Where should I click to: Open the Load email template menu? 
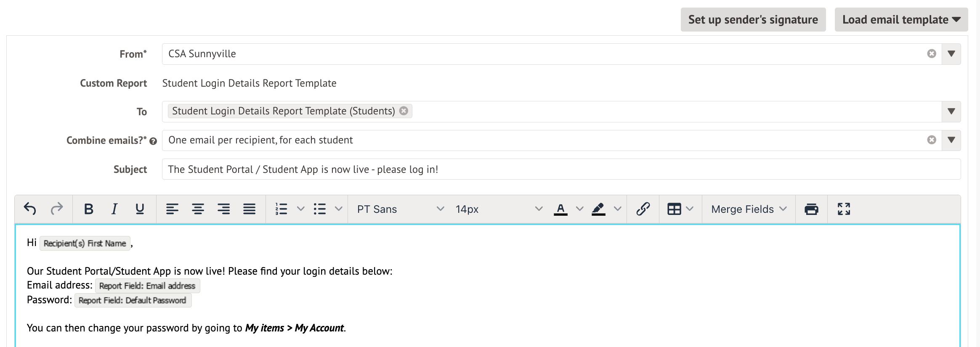[x=901, y=20]
